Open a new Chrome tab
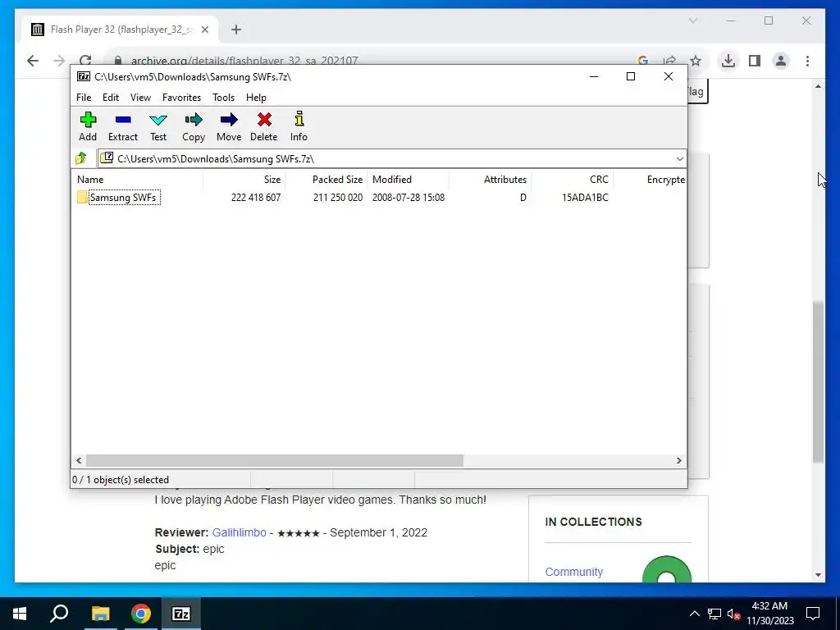Screen dimensions: 840x630 point(236,30)
